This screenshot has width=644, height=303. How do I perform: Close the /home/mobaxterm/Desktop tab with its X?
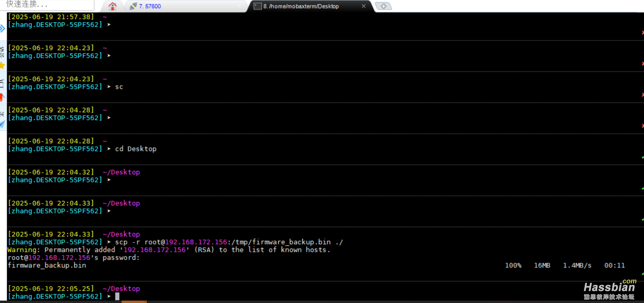tap(363, 6)
